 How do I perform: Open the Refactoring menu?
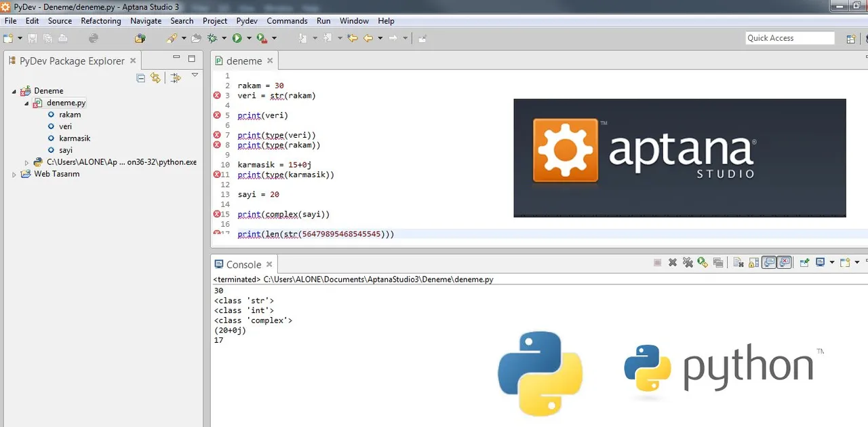pos(100,21)
